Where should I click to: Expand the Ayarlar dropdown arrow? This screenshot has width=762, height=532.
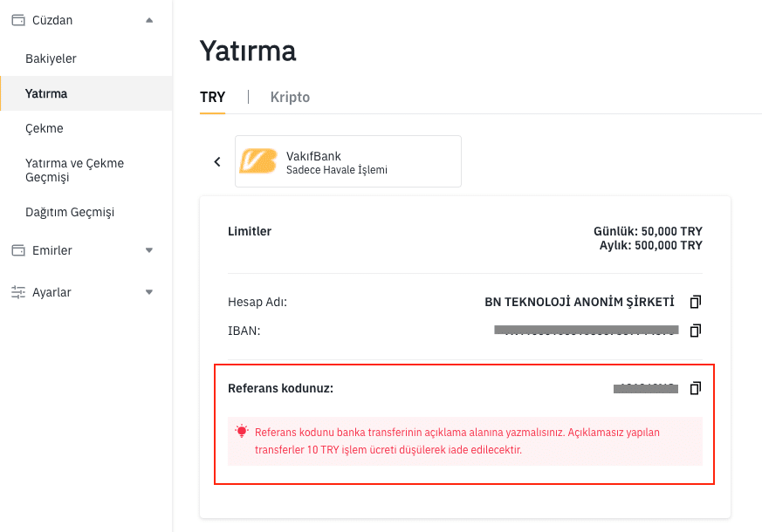pos(149,292)
